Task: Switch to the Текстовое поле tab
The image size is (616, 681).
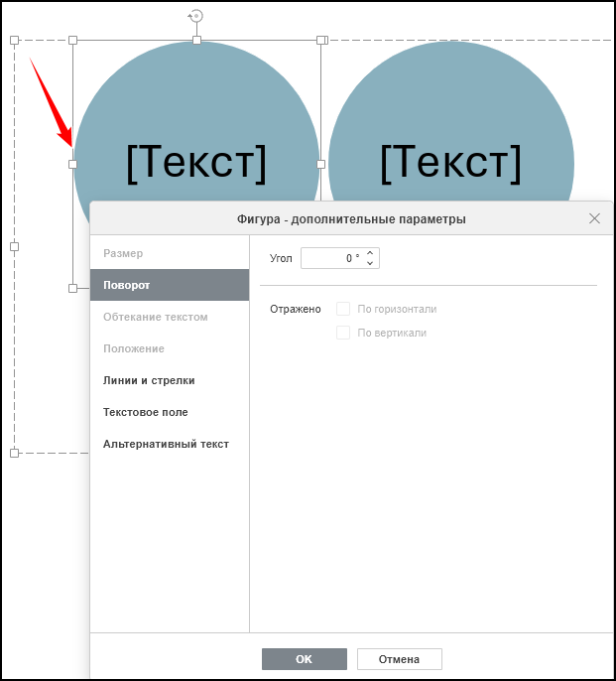Action: [x=170, y=412]
